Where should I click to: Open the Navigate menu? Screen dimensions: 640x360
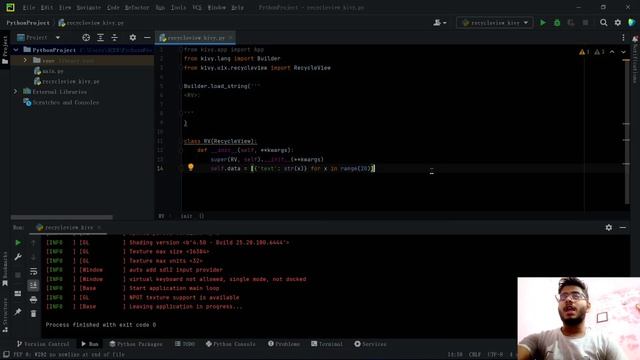click(89, 7)
